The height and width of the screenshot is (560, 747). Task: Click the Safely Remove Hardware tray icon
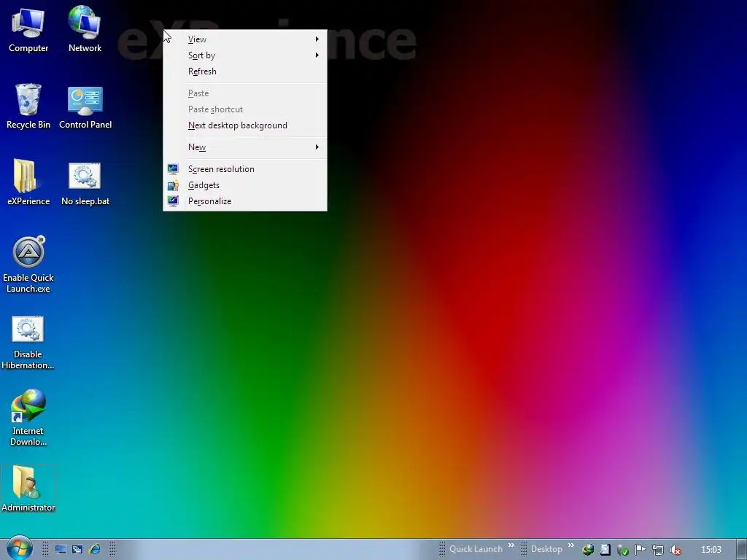[x=623, y=550]
